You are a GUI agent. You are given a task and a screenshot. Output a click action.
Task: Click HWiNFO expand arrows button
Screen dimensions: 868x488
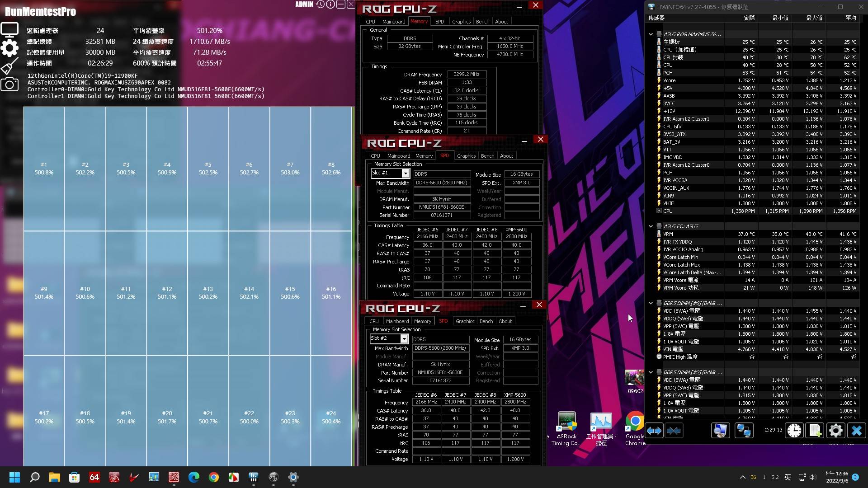click(654, 431)
